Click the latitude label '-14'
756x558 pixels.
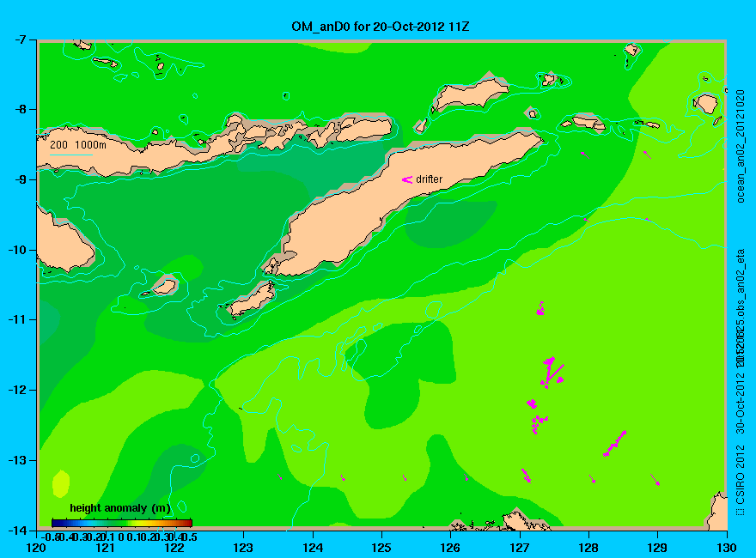point(17,530)
